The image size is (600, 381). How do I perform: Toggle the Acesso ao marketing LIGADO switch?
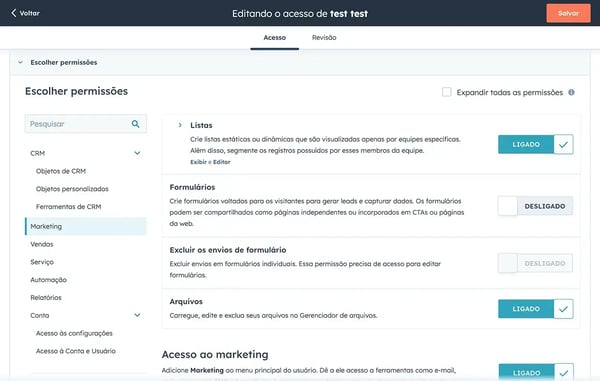click(x=536, y=372)
